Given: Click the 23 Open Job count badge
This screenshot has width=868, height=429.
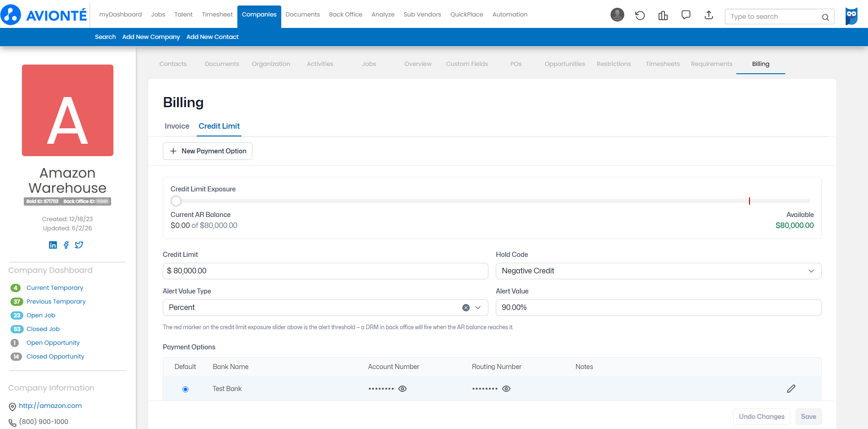Looking at the screenshot, I should pyautogui.click(x=17, y=315).
